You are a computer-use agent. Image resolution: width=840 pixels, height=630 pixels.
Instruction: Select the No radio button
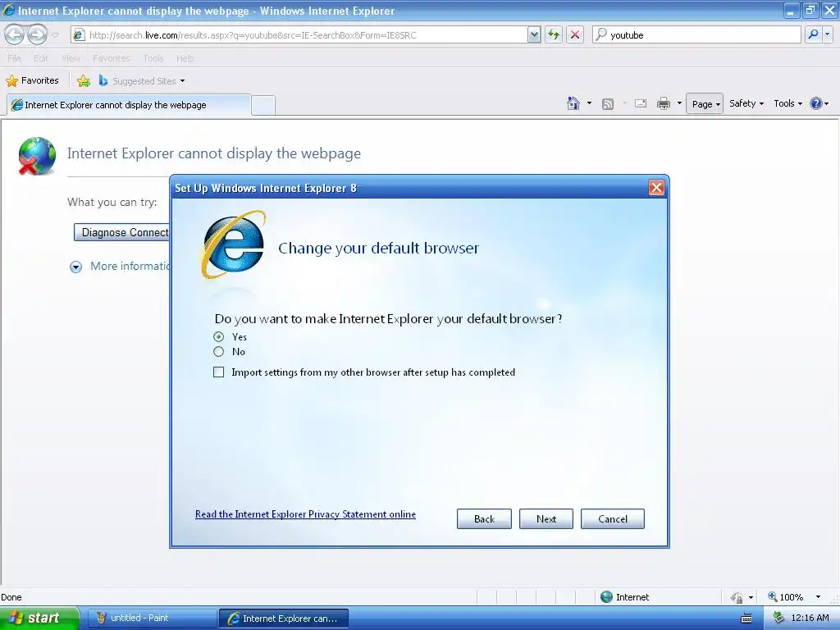pyautogui.click(x=218, y=352)
